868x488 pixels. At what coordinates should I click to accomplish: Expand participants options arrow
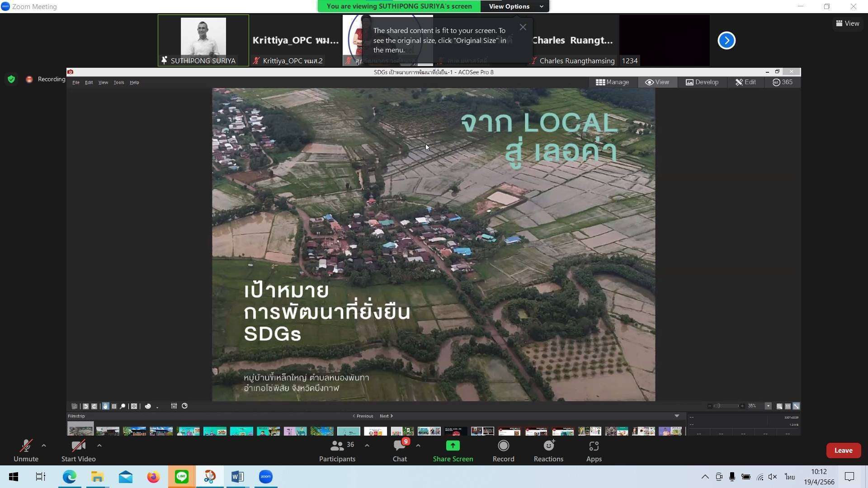367,446
